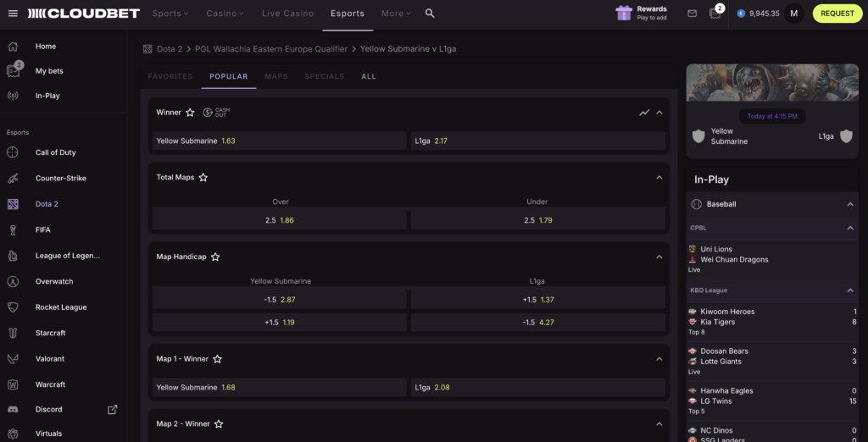Select Under 2.5 maps at 1.79
The width and height of the screenshot is (868, 442).
(538, 220)
